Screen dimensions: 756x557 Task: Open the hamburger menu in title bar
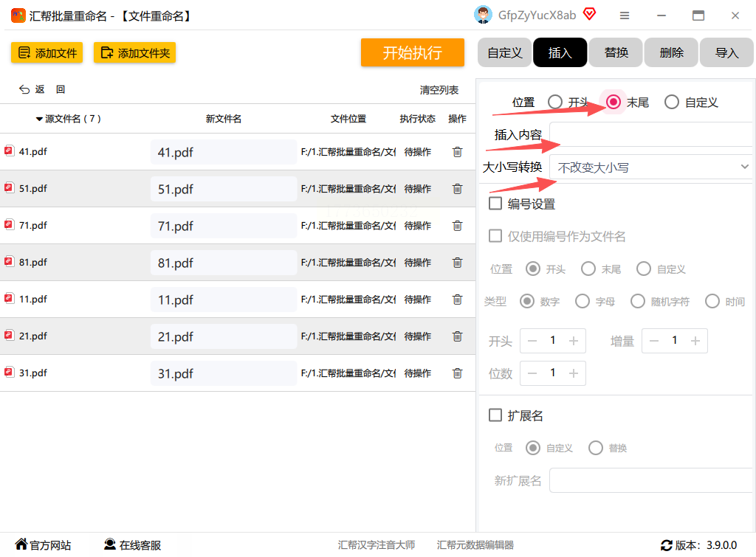pyautogui.click(x=625, y=15)
